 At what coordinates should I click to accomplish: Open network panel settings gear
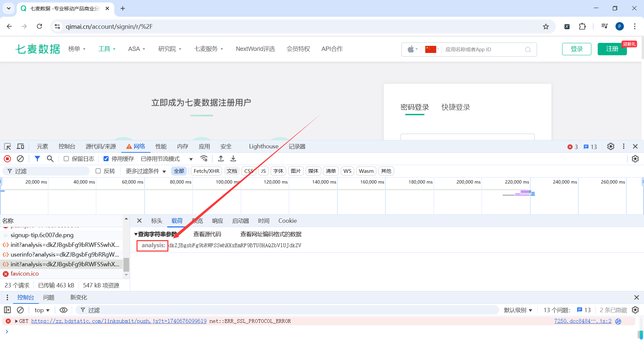[x=635, y=159]
